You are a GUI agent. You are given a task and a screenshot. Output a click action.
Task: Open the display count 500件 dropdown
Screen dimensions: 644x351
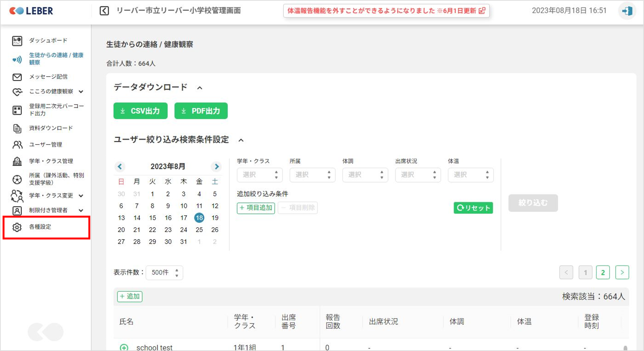coord(164,273)
